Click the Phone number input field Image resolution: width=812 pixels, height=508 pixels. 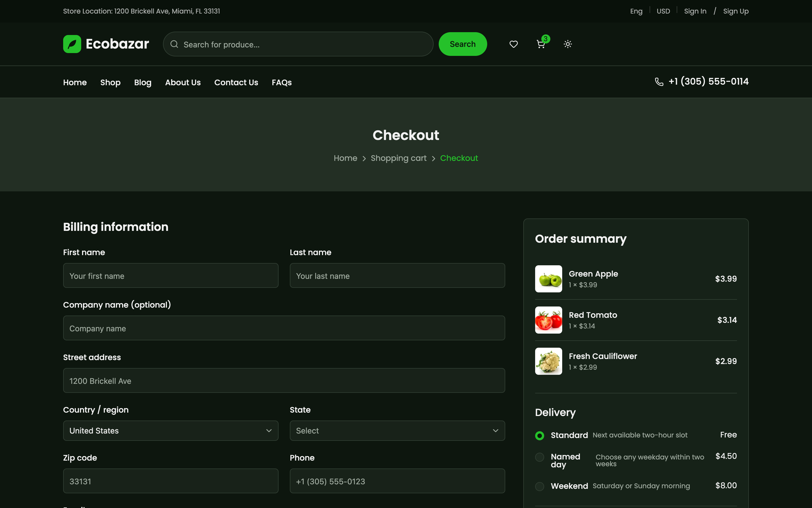[x=397, y=481]
